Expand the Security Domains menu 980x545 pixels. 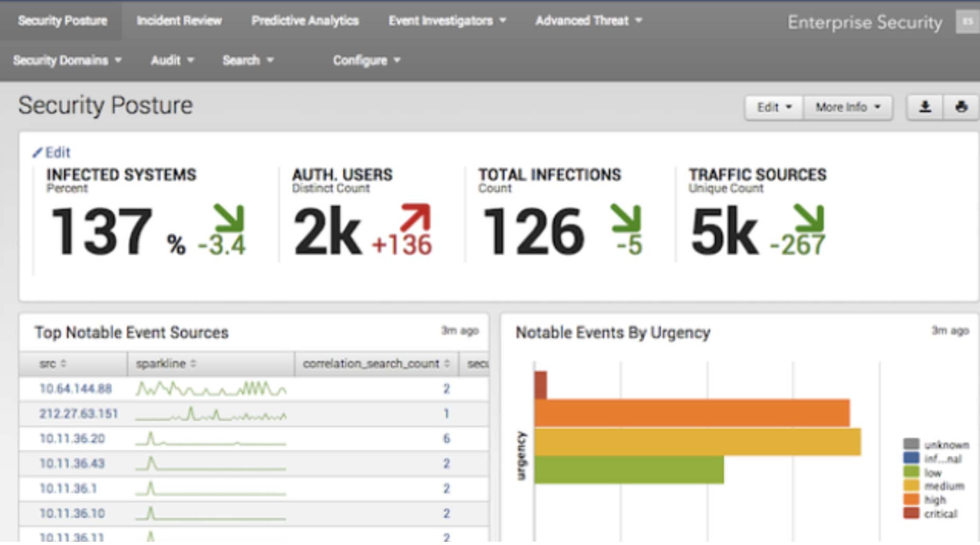click(67, 60)
